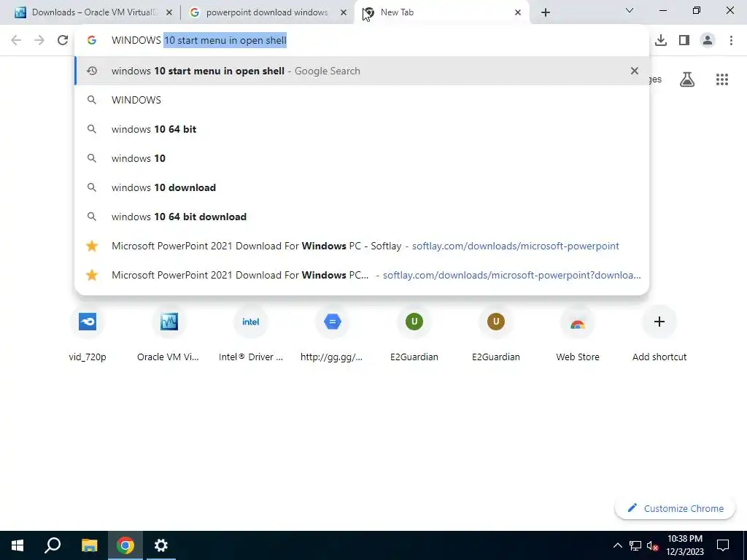This screenshot has width=747, height=560.
Task: Open the Oracle VM Vi... shortcut
Action: coord(169,334)
